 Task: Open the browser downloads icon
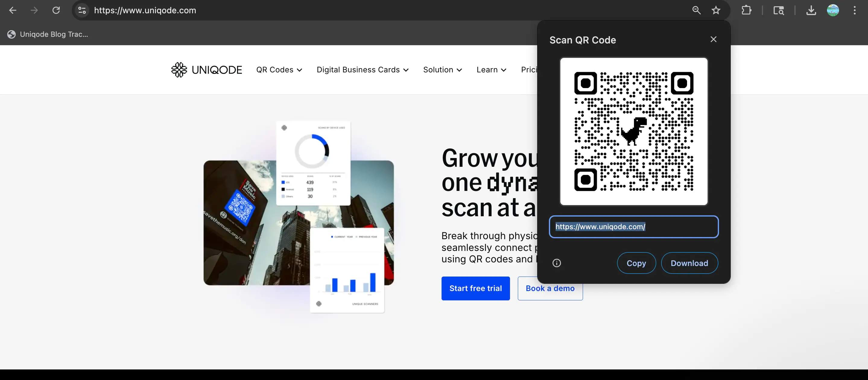[x=811, y=11]
